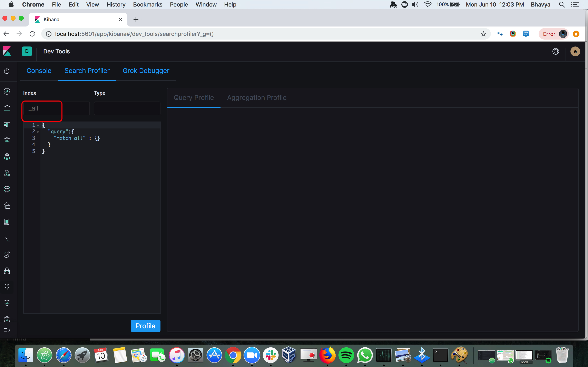The width and height of the screenshot is (588, 367).
Task: Expand the sidebar with bottom arrow icon
Action: click(x=7, y=330)
